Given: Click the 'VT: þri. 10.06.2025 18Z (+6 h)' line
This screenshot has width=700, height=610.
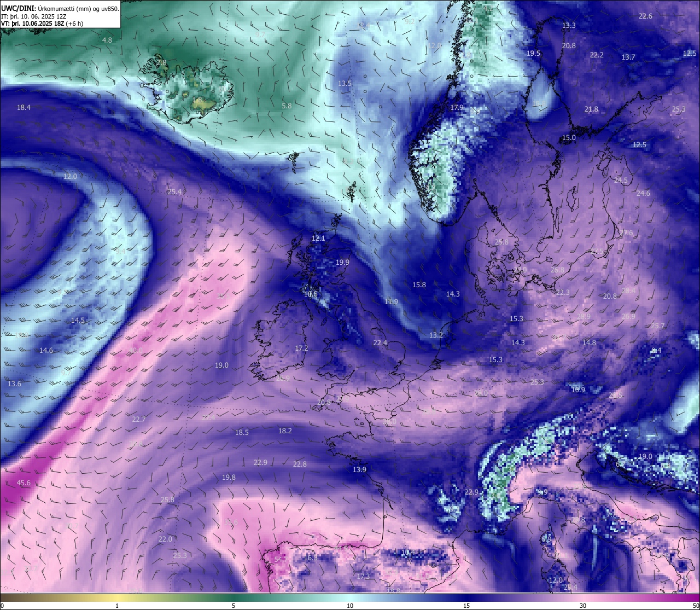Looking at the screenshot, I should coord(42,24).
